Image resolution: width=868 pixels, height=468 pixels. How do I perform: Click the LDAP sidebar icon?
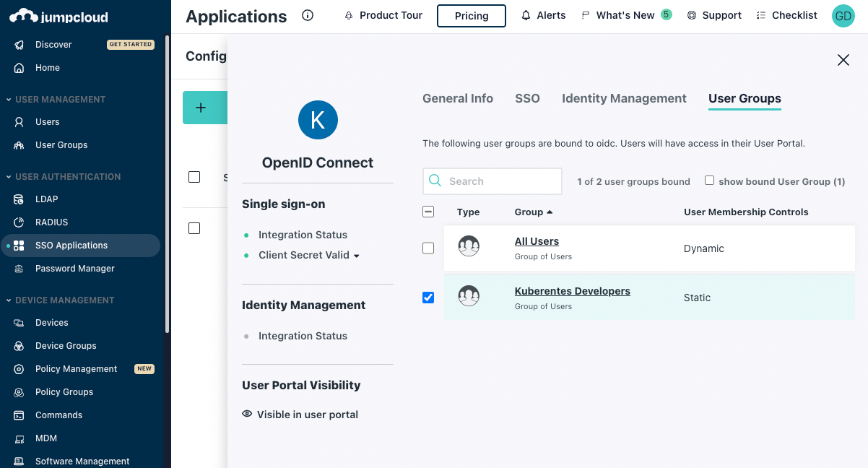(x=19, y=199)
